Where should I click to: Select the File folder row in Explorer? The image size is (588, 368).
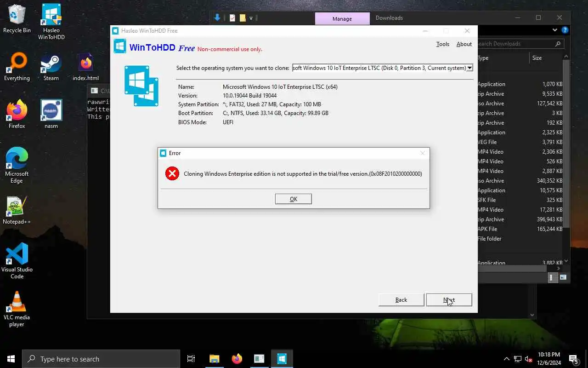520,239
